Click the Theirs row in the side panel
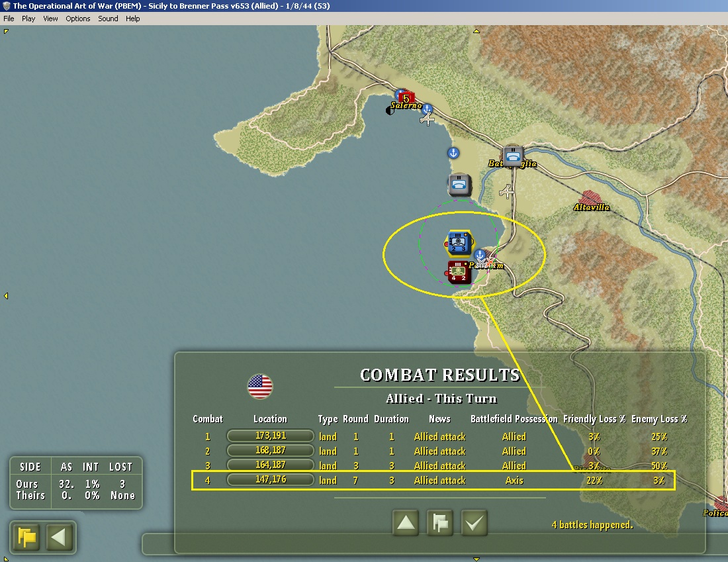The image size is (728, 562). 75,496
